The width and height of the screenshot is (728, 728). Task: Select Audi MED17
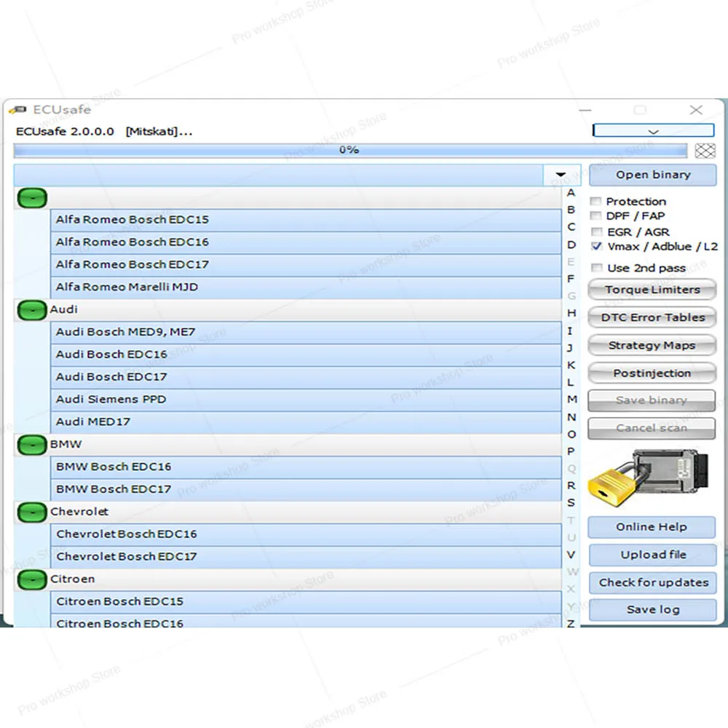306,422
